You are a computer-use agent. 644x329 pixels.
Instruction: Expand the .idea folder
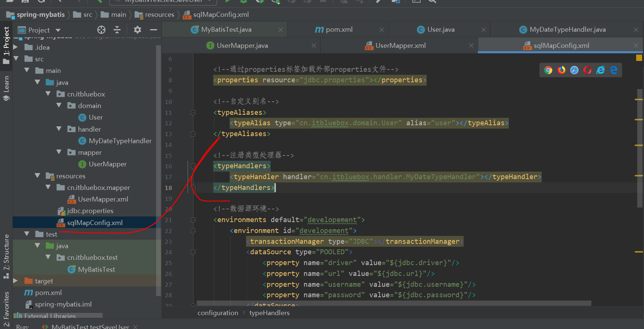[16, 47]
